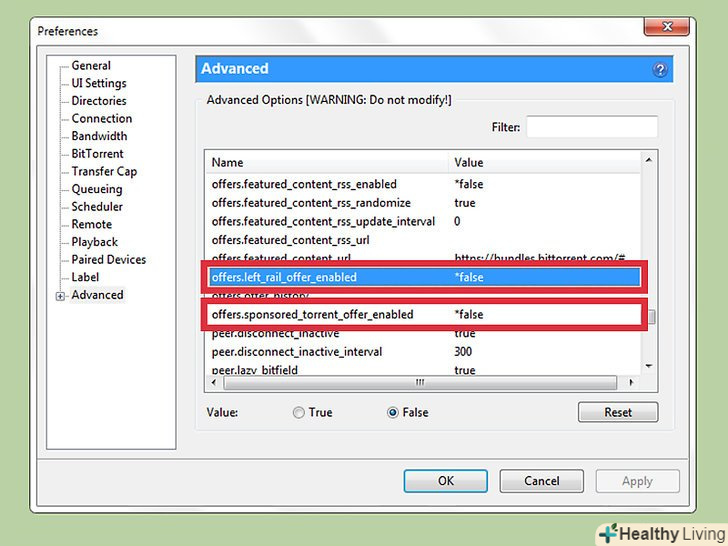Image resolution: width=728 pixels, height=546 pixels.
Task: Select offers.featured_content_rss_randomize row
Action: [423, 203]
